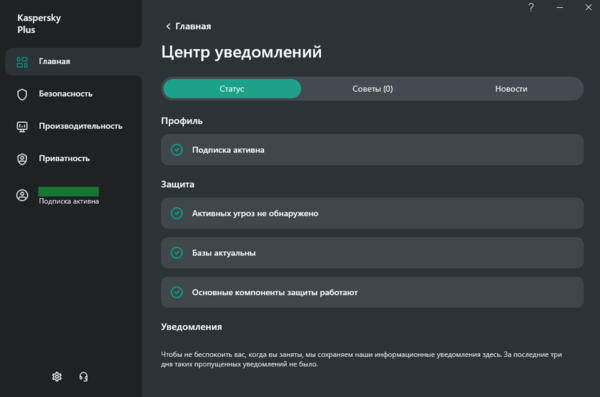Viewport: 600px width, 397px height.
Task: Click checkmark icon beside Подписка активна row
Action: point(177,150)
